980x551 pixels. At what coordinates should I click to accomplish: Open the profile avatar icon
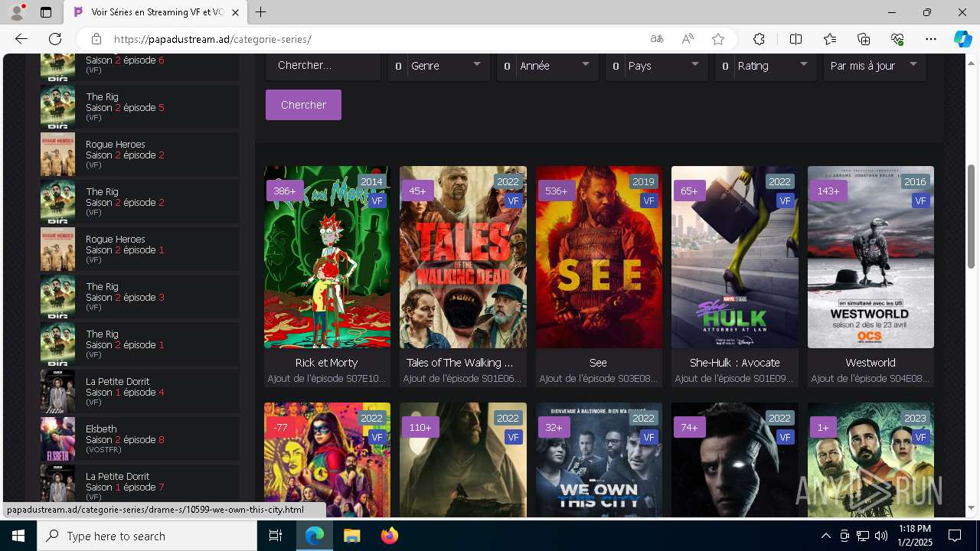(x=17, y=12)
